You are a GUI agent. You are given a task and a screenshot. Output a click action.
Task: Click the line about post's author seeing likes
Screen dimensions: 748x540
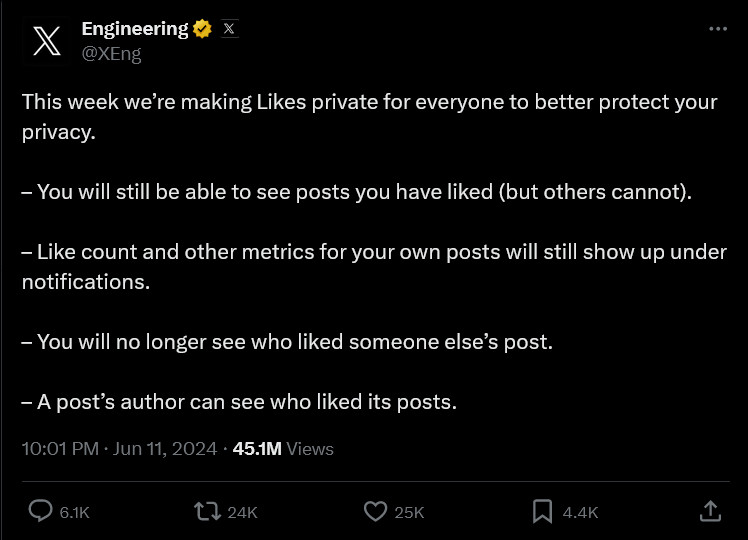(x=239, y=402)
